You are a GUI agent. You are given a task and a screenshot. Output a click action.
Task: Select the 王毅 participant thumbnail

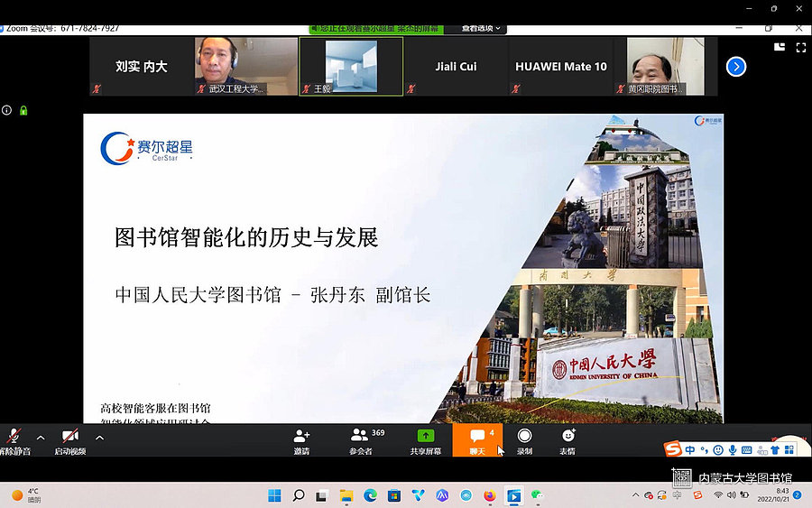point(351,66)
